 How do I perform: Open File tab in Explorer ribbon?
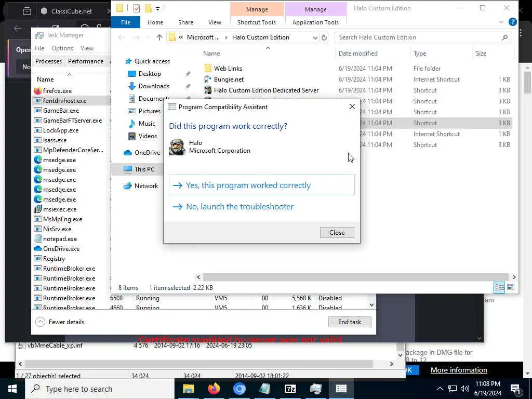126,22
